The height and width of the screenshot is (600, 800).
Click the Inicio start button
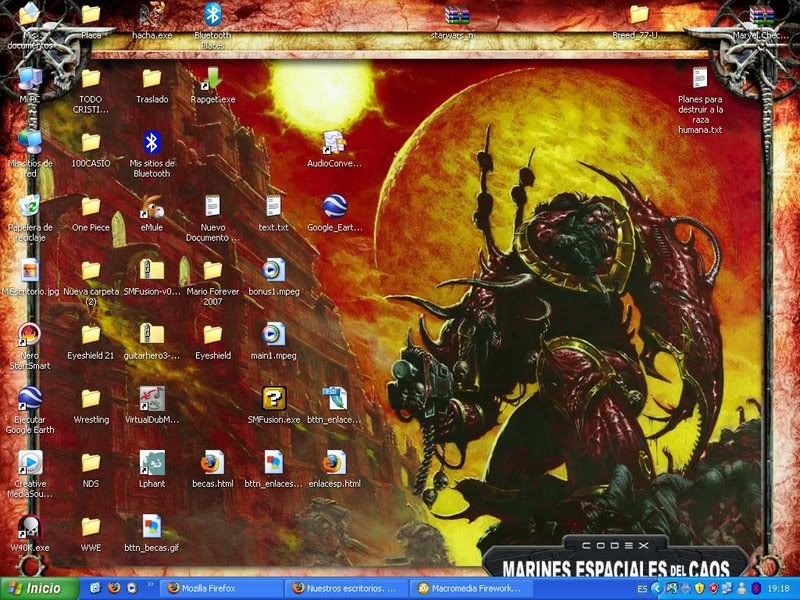tap(38, 589)
